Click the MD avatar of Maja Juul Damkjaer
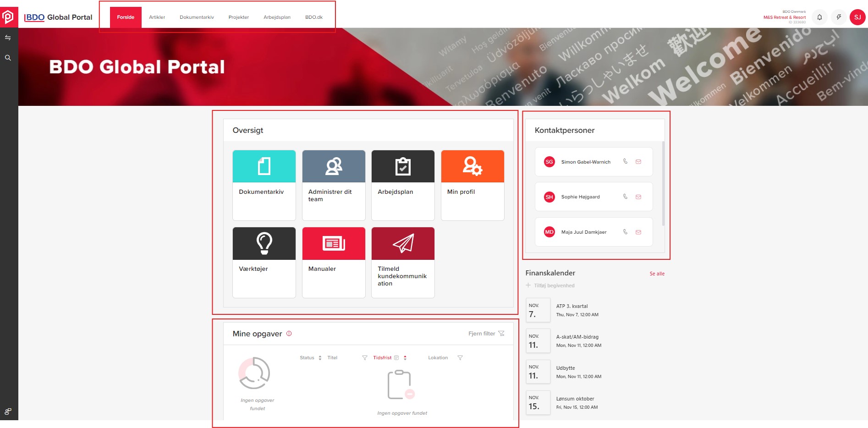This screenshot has height=428, width=868. pos(549,232)
